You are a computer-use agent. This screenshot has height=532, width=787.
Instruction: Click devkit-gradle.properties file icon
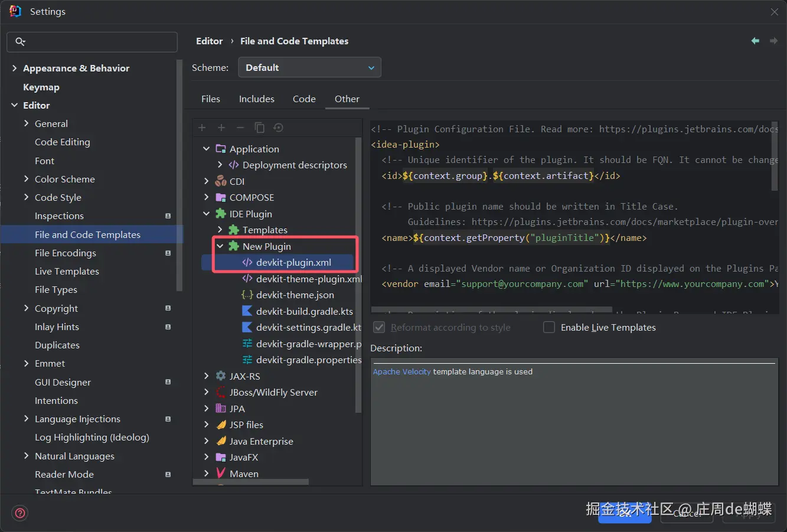tap(247, 360)
